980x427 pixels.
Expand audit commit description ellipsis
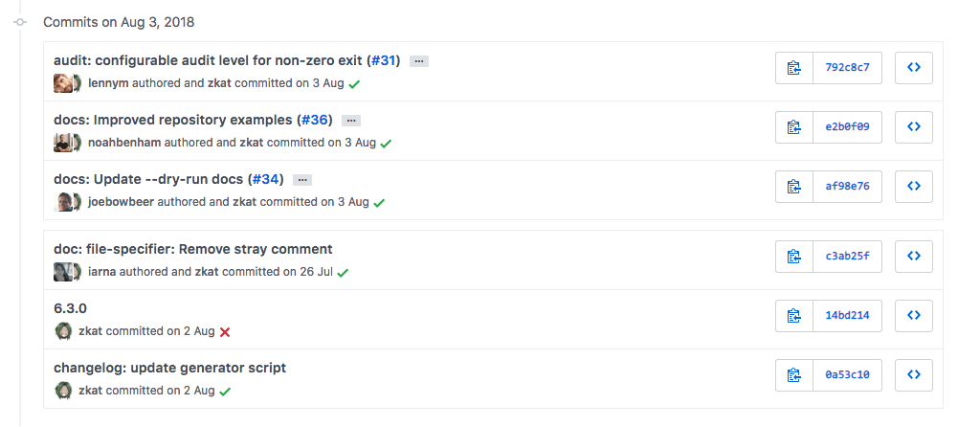418,61
